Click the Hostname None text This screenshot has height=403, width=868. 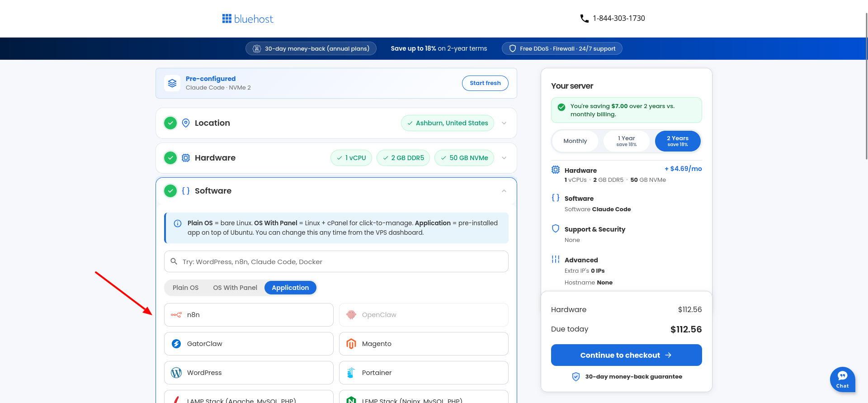click(589, 283)
